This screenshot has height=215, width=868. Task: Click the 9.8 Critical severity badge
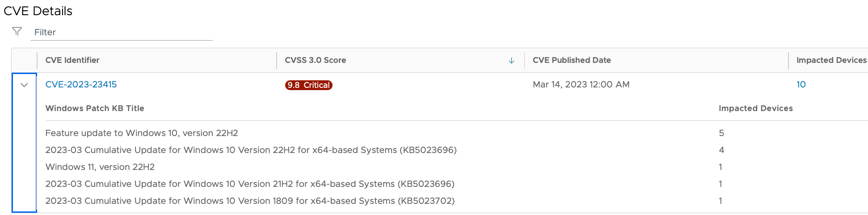(308, 85)
